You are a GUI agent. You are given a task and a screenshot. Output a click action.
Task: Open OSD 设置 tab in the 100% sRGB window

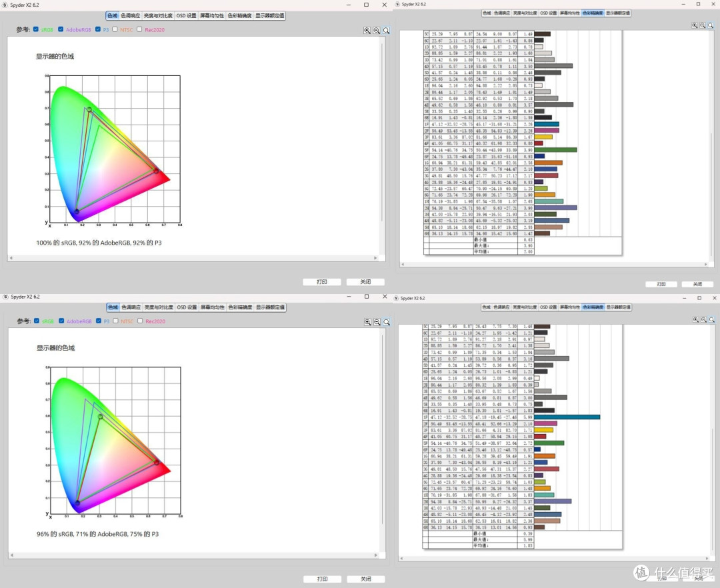[187, 15]
